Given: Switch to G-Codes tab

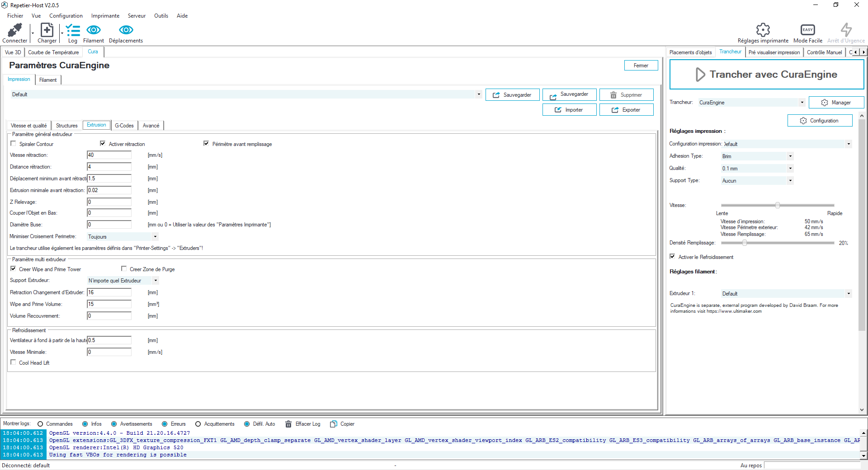Looking at the screenshot, I should point(124,126).
